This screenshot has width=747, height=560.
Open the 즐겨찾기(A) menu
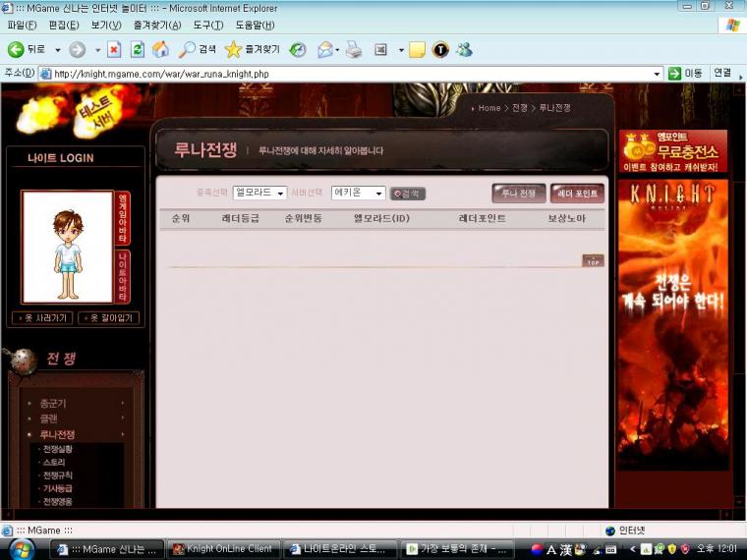coord(156,26)
